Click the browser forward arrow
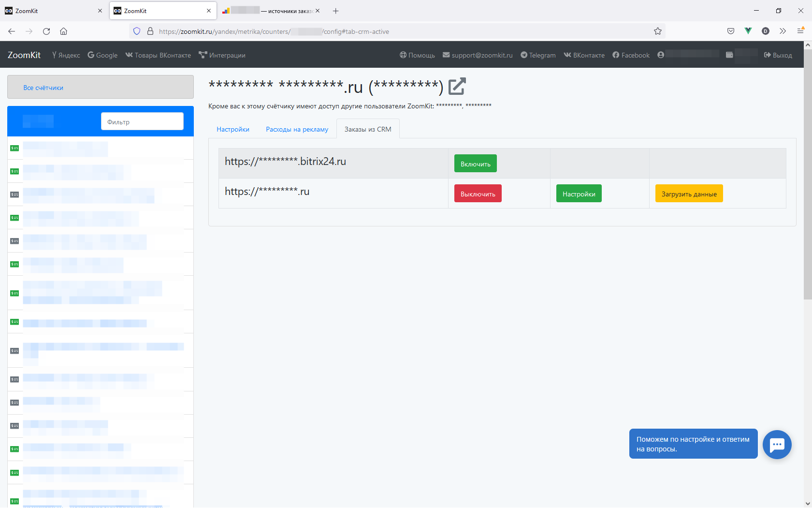Viewport: 812px width, 508px height. 29,31
